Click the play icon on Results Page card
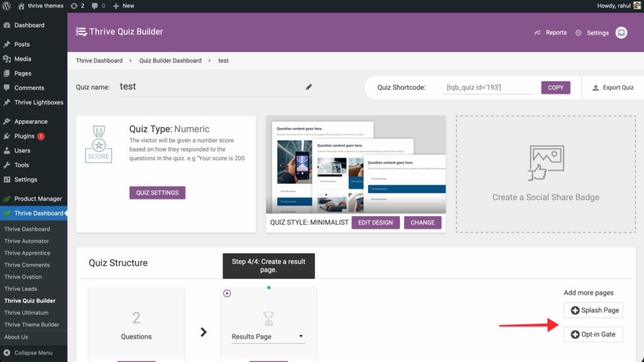This screenshot has height=362, width=644. 227,293
